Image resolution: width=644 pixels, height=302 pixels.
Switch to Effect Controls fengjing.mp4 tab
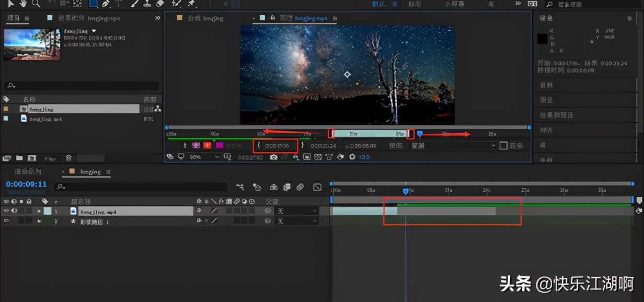tap(89, 18)
